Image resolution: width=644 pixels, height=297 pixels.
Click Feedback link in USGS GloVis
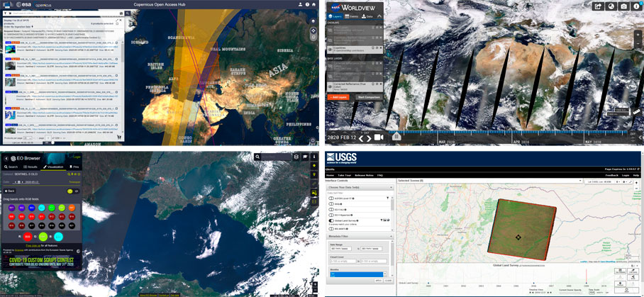pyautogui.click(x=612, y=176)
